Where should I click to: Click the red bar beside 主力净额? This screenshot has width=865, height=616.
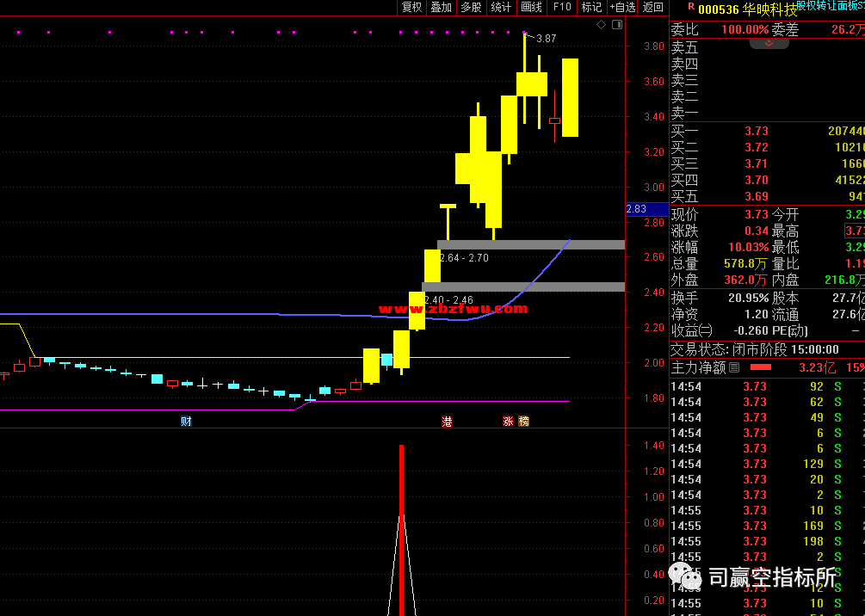click(761, 367)
